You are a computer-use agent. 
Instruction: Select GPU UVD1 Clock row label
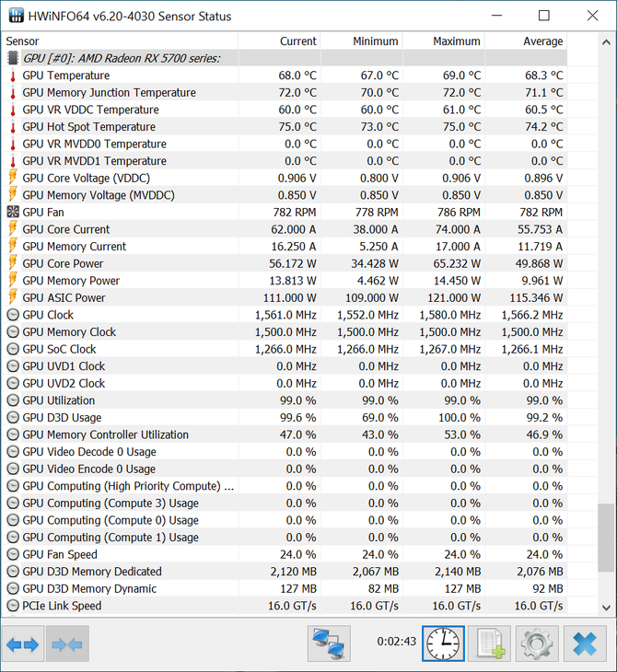coord(64,366)
